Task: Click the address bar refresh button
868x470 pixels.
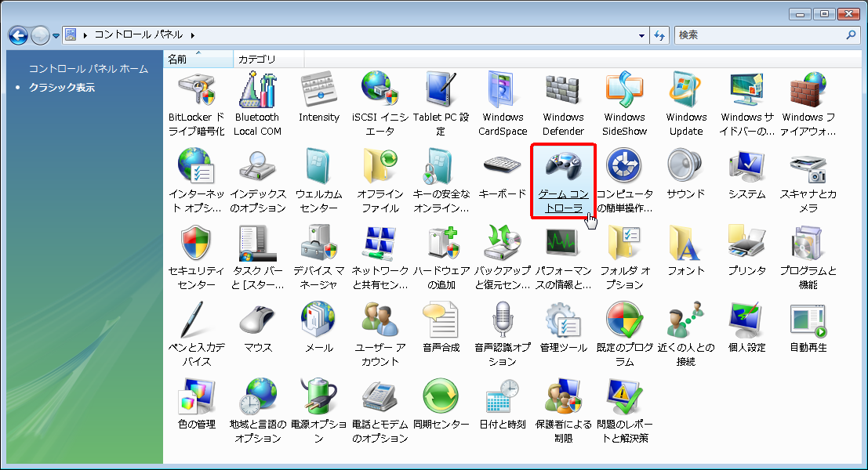Action: click(659, 35)
